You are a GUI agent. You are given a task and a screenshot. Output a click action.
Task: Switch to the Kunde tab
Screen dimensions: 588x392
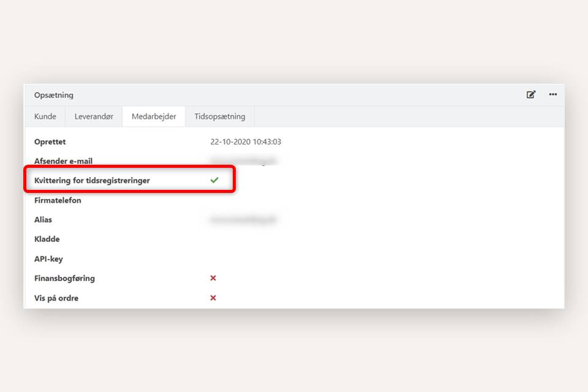pyautogui.click(x=45, y=116)
